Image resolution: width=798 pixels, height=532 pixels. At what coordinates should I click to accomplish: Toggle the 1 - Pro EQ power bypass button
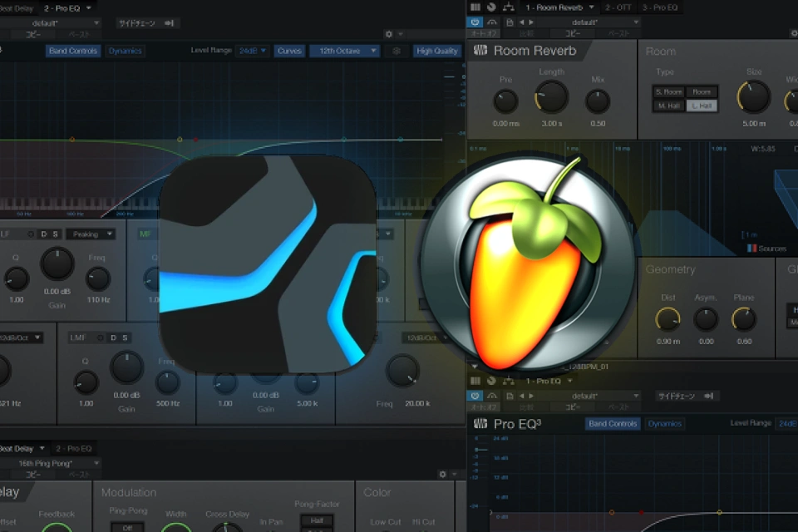click(475, 396)
